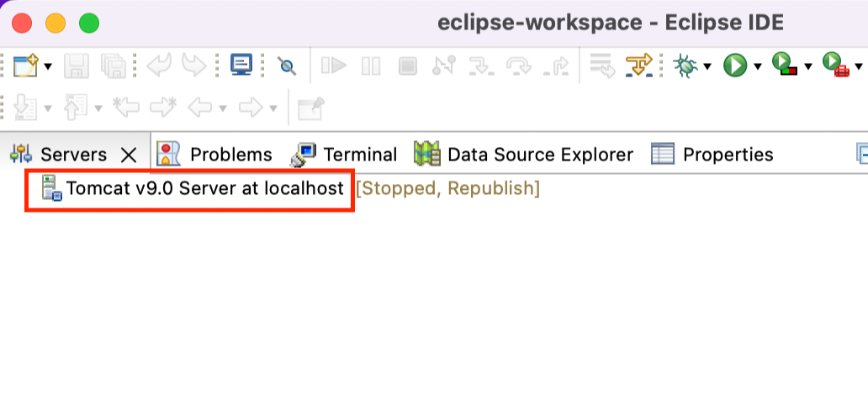This screenshot has height=400, width=868.
Task: Close the Servers view tab
Action: coord(129,155)
